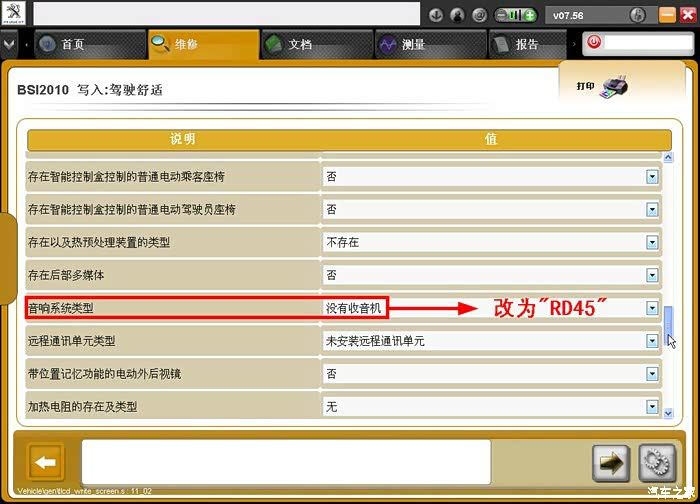Viewport: 700px width, 504px height.
Task: Click the scrollbar down arrow
Action: tap(668, 413)
